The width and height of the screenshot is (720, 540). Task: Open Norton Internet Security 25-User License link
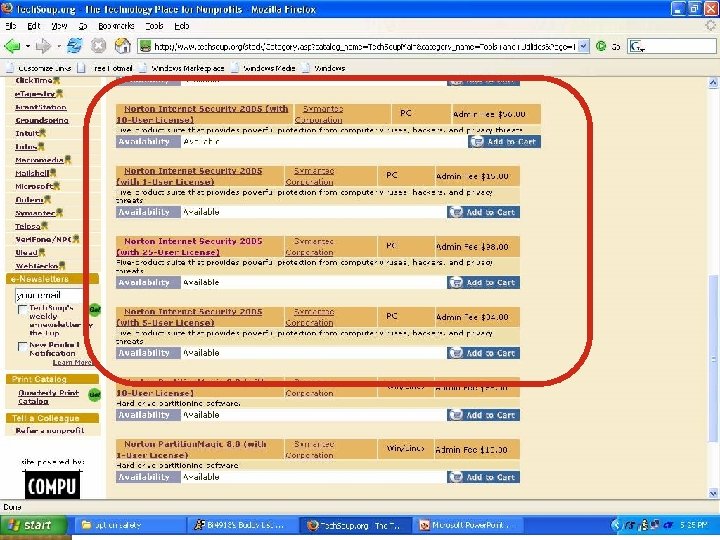(x=189, y=247)
